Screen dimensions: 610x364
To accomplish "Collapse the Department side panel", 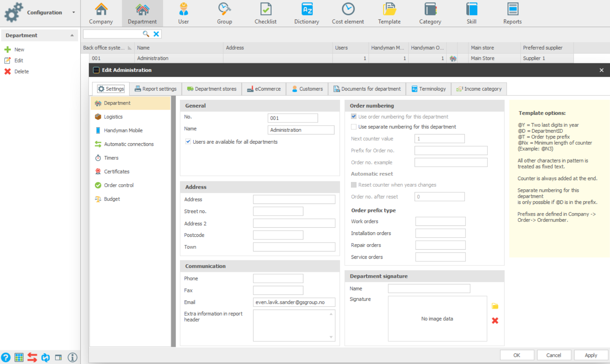I will point(72,35).
